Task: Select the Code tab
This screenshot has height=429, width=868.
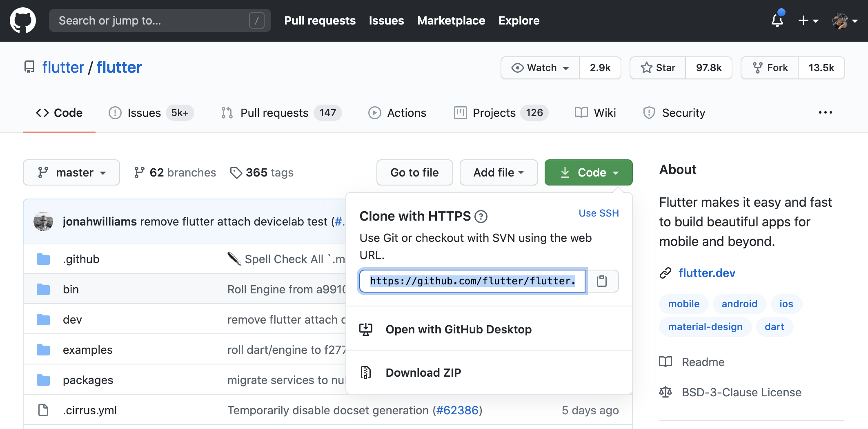Action: pyautogui.click(x=59, y=113)
